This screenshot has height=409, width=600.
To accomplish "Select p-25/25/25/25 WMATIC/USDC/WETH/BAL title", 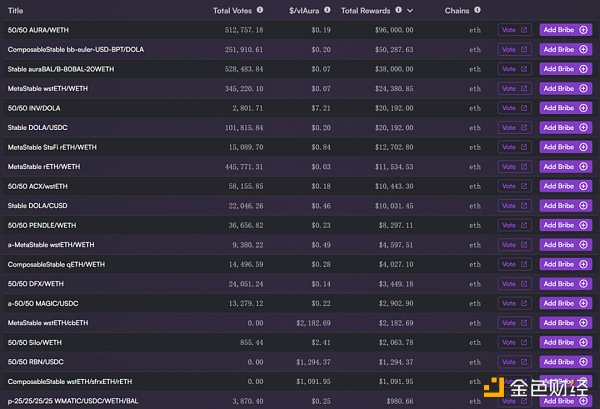I will pyautogui.click(x=73, y=401).
